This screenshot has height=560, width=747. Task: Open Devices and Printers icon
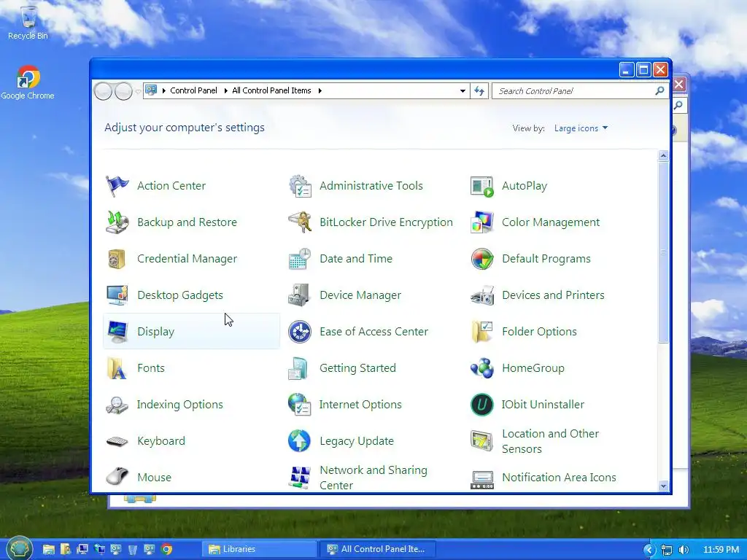[x=482, y=295]
